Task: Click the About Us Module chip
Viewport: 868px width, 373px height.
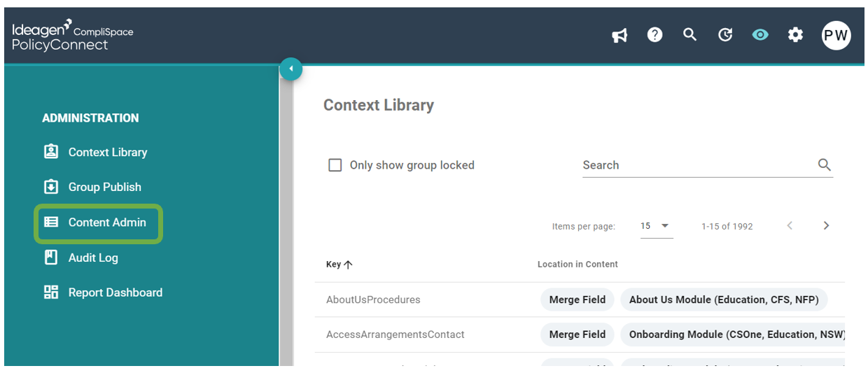Action: pyautogui.click(x=724, y=300)
